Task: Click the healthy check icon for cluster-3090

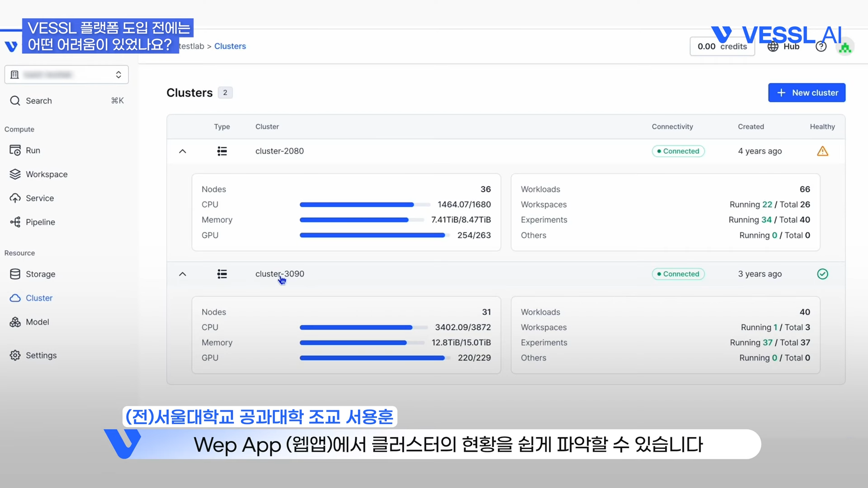Action: 822,274
